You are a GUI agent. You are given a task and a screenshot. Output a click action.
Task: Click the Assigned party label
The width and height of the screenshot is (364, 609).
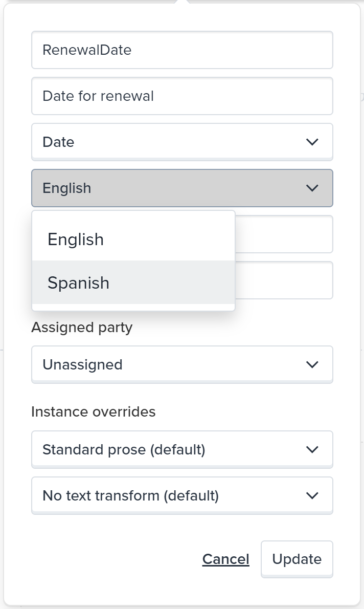[82, 327]
